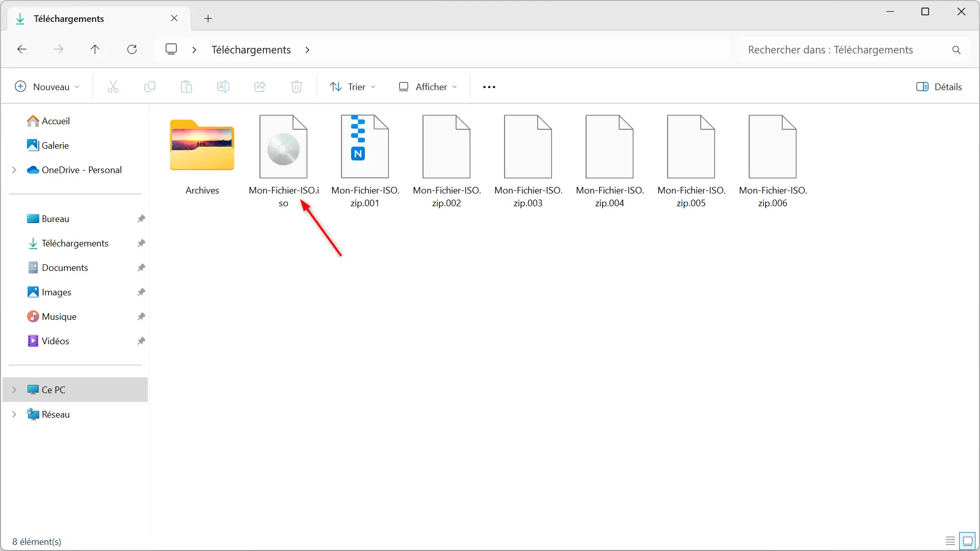Switch to large icons view in status bar
980x551 pixels.
(x=967, y=541)
